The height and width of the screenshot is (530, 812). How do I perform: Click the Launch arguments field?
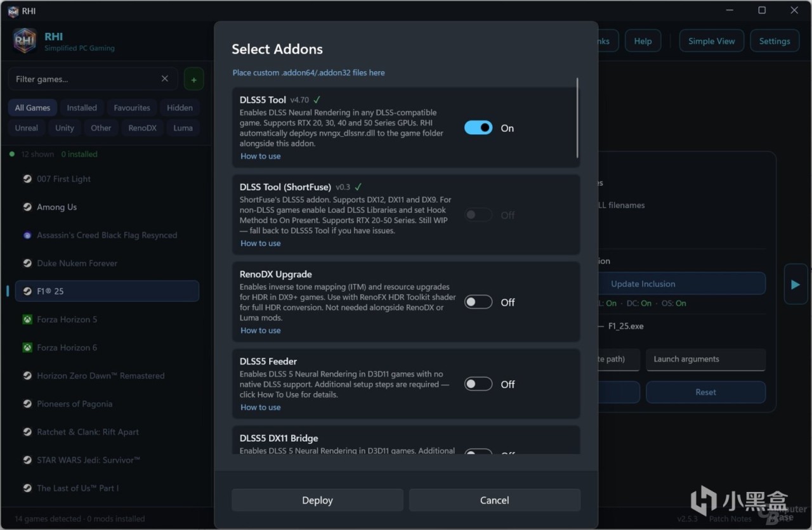click(705, 359)
